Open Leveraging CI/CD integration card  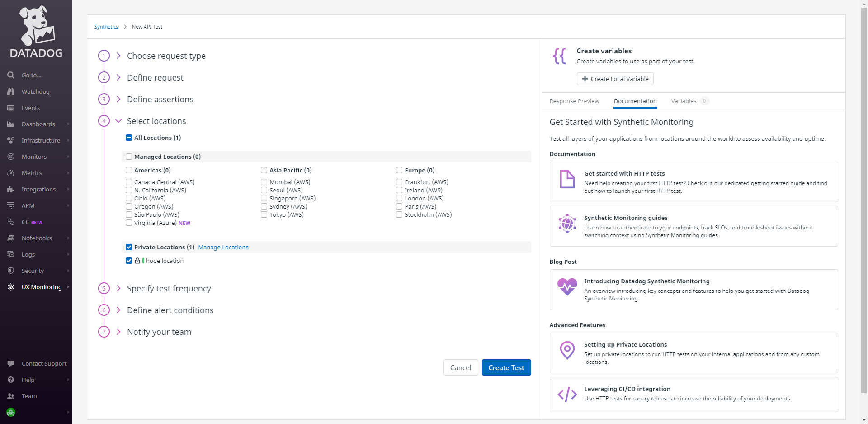click(x=693, y=395)
